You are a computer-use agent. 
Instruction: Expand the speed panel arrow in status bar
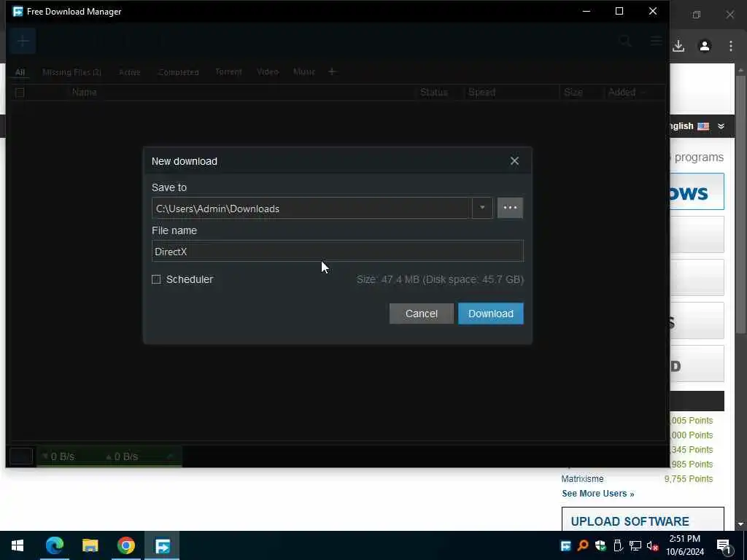[x=169, y=456]
